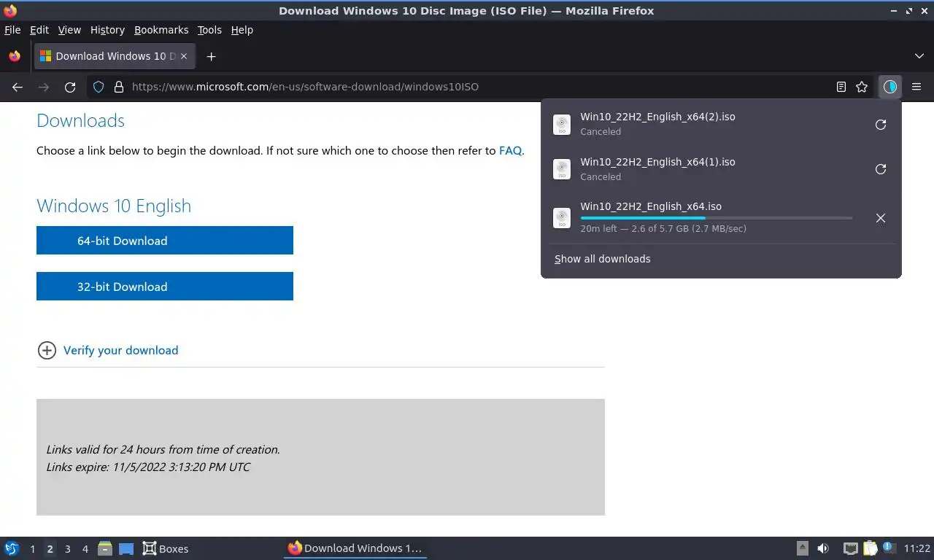Cancel the Win10_22H2_English_x64.iso download
Viewport: 934px width, 560px height.
coord(881,218)
